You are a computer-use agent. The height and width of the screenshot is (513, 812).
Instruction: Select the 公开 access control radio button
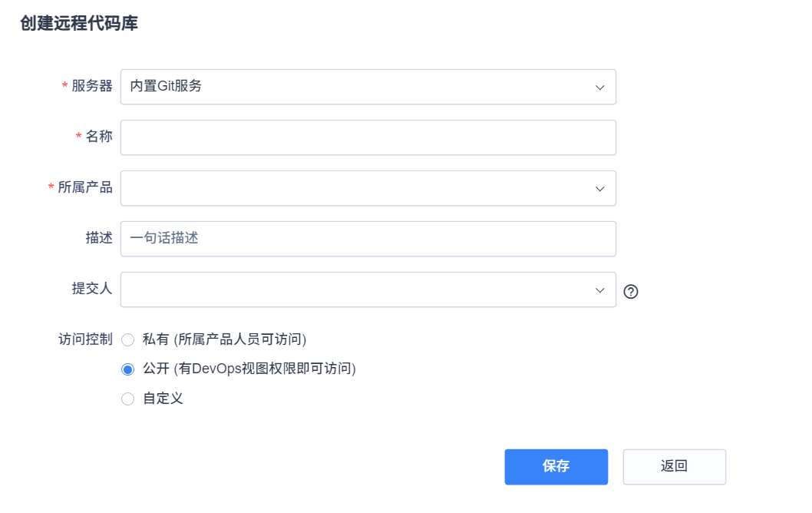point(128,369)
